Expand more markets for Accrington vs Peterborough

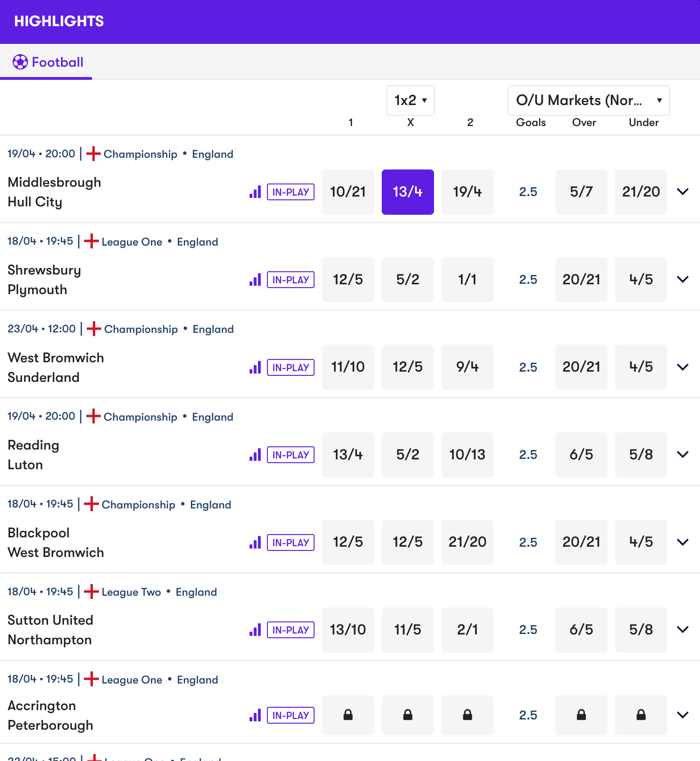[683, 715]
